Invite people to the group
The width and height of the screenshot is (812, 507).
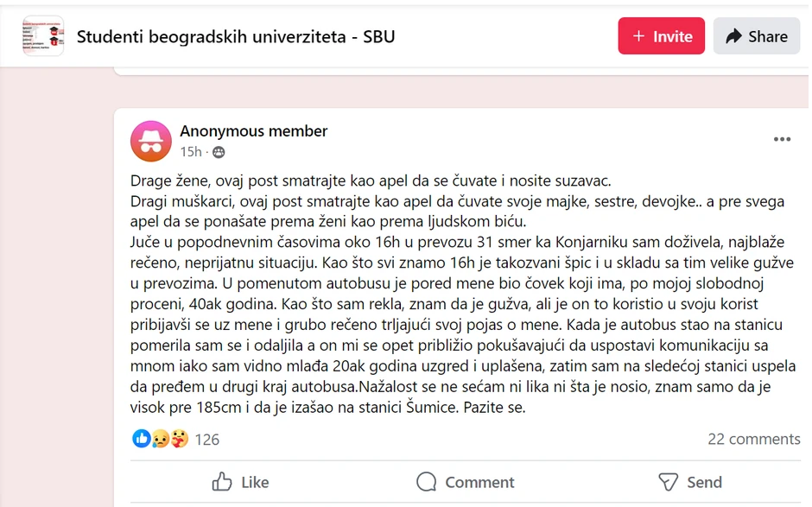pos(661,35)
